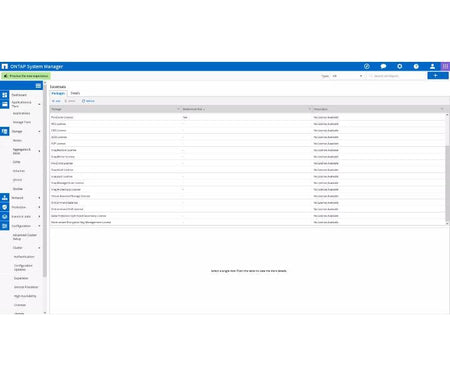Switch to the Packages tab
Viewport: 450px width, 375px height.
58,93
